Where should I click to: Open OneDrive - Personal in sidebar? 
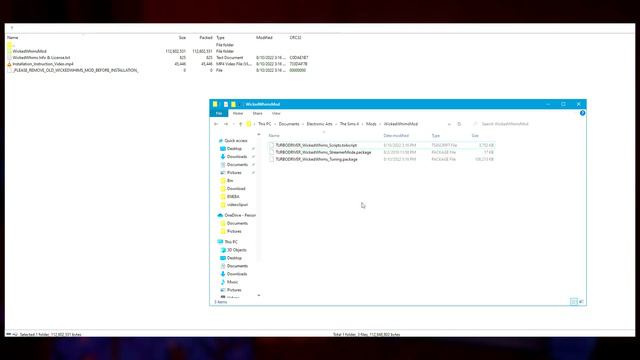240,215
